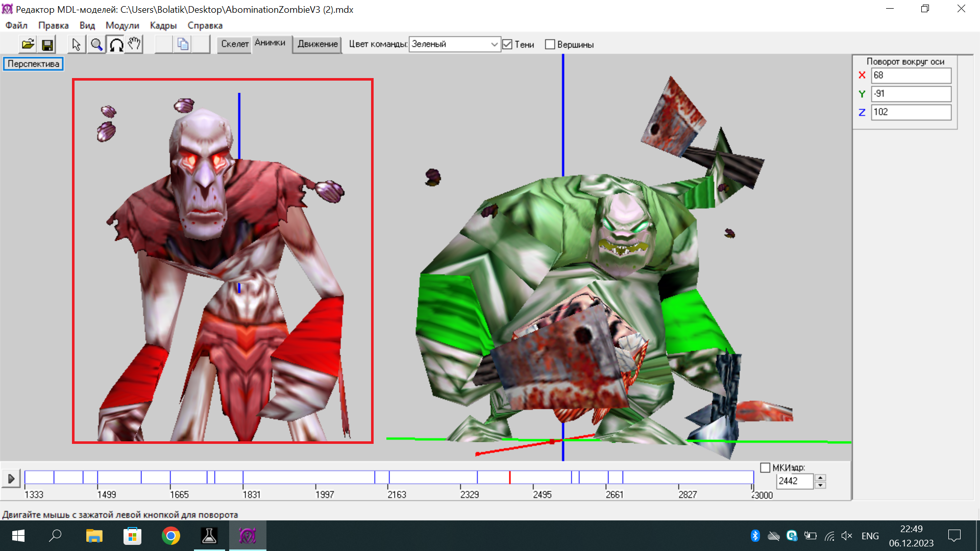This screenshot has width=980, height=551.
Task: Click the MDL editor taskbar icon
Action: pos(248,536)
